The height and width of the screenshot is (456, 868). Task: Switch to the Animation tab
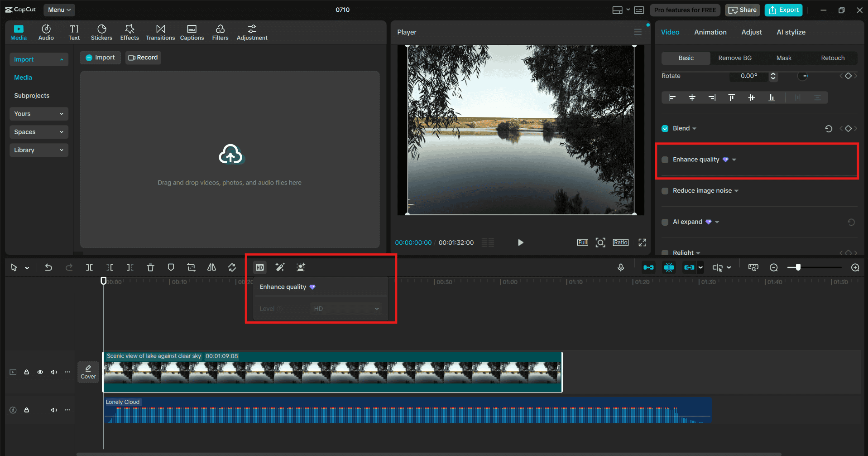(x=710, y=32)
